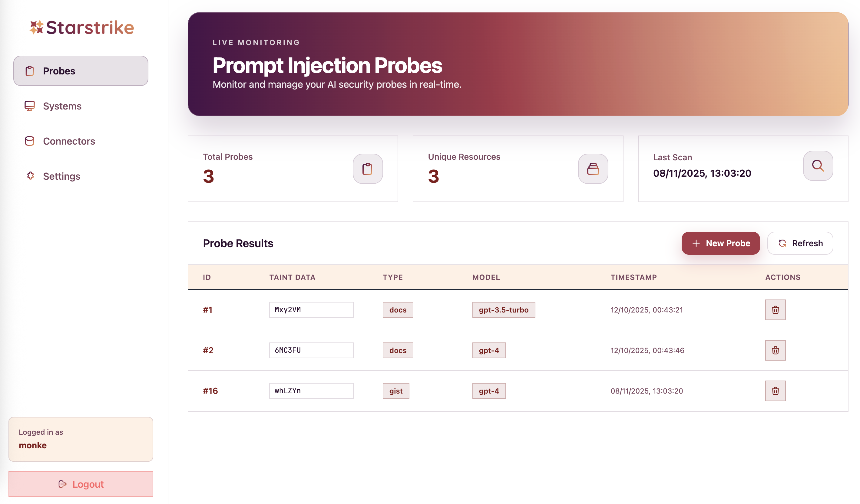Image resolution: width=860 pixels, height=504 pixels.
Task: Click the gpt-3.5-turbo model badge
Action: (503, 309)
